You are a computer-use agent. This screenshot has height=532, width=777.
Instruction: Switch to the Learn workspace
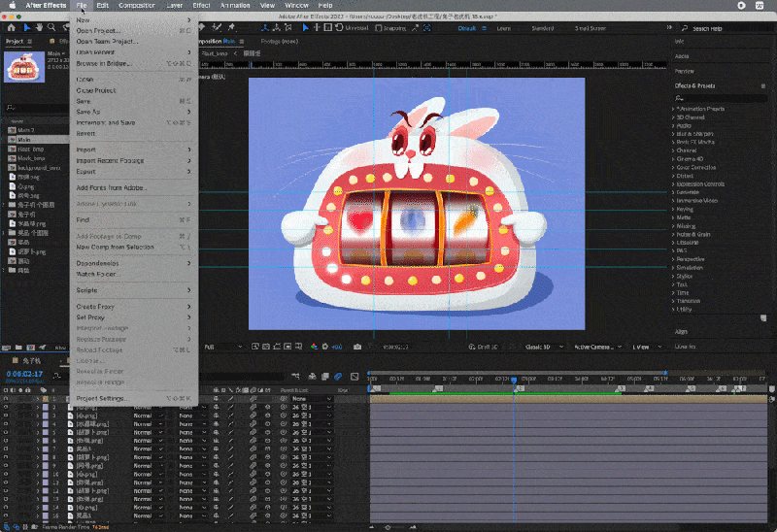coord(503,28)
